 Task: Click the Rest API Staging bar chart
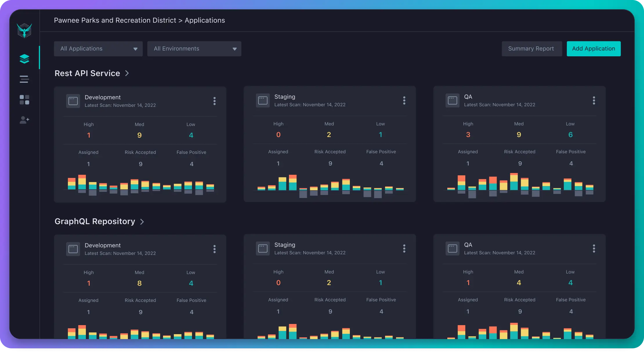tap(330, 186)
